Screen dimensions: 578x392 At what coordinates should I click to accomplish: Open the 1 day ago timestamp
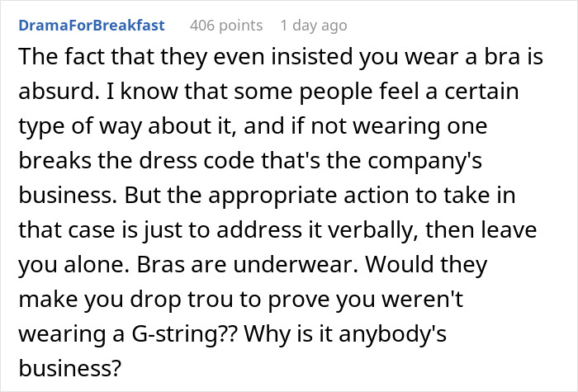point(314,26)
